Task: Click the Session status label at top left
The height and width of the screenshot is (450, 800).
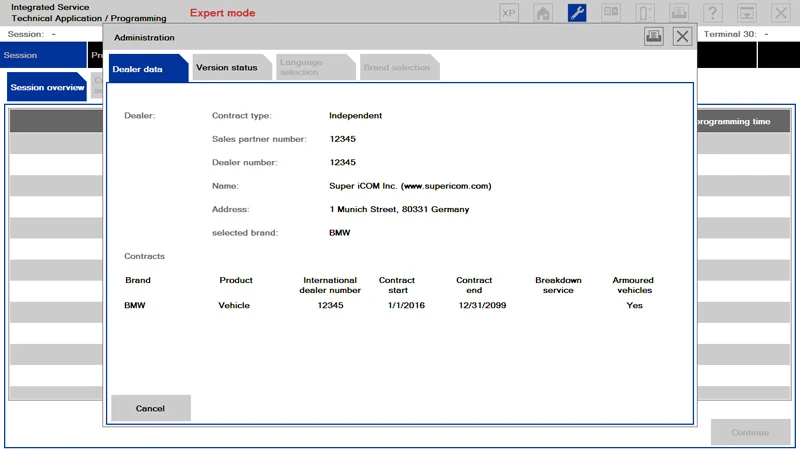Action: point(26,34)
